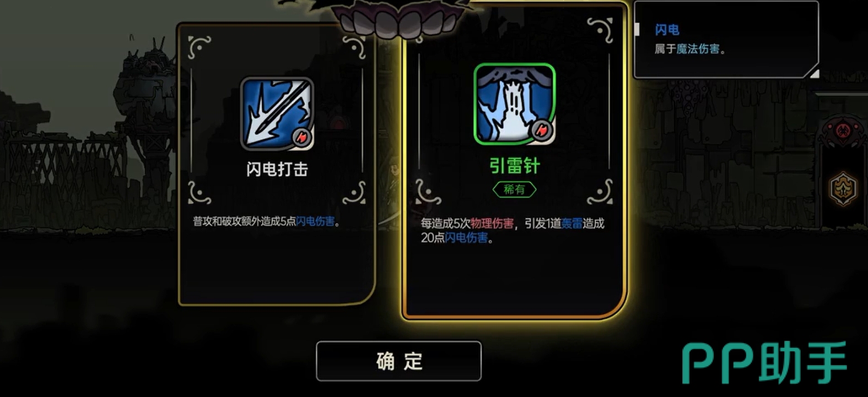The height and width of the screenshot is (397, 868).
Task: Select the 闪电打击 lightning spear skill icon
Action: (277, 113)
